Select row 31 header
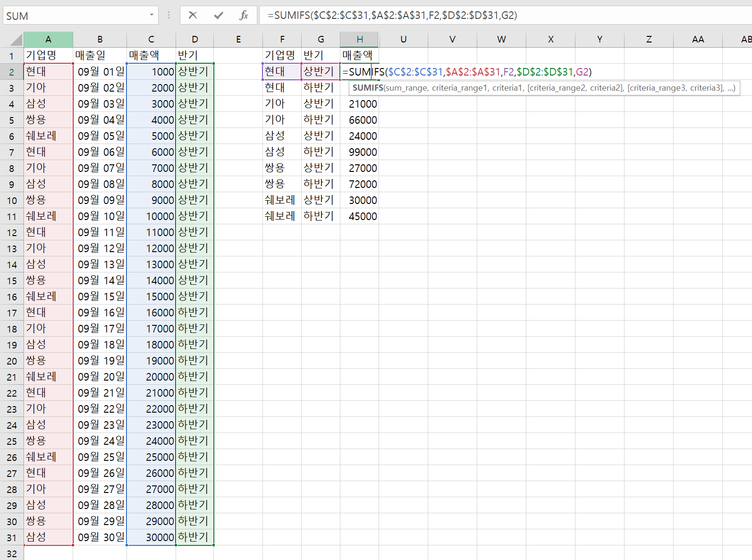This screenshot has height=560, width=752. pos(12,538)
